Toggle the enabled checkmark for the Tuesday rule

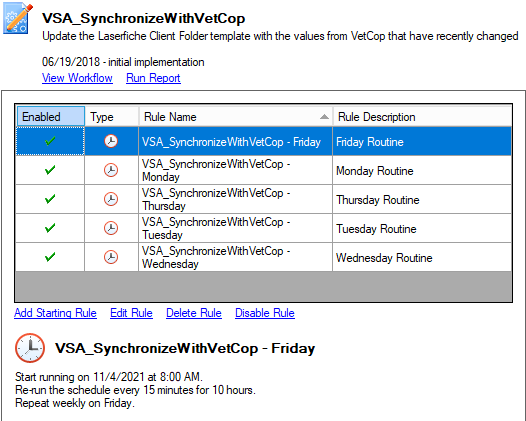point(50,228)
